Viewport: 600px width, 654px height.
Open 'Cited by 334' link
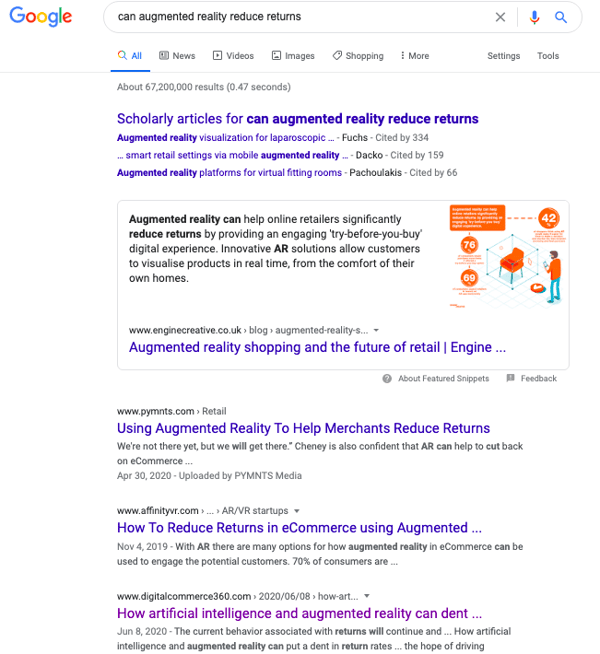click(x=402, y=138)
